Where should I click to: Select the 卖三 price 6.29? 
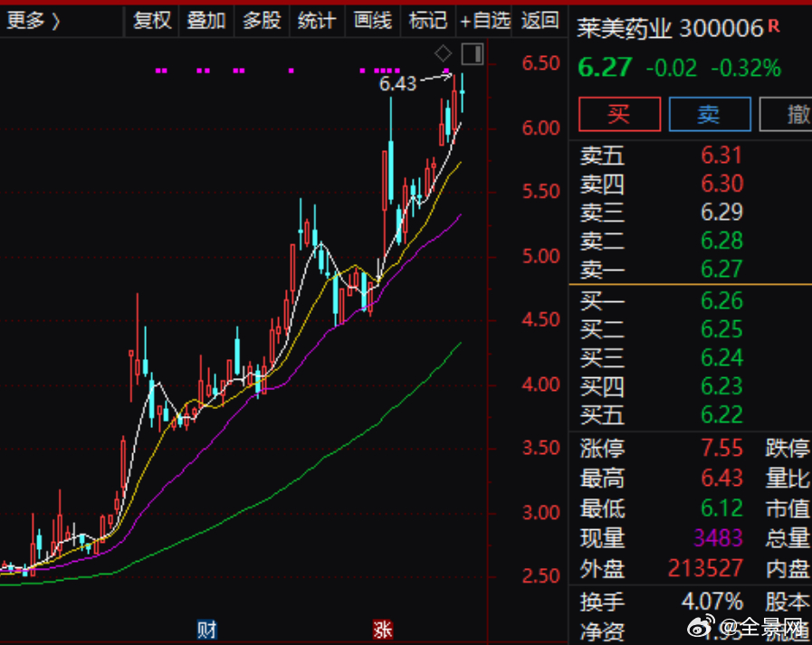(721, 213)
